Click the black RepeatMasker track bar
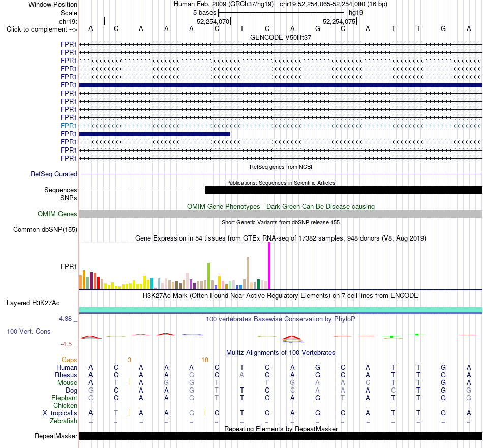 pos(281,436)
